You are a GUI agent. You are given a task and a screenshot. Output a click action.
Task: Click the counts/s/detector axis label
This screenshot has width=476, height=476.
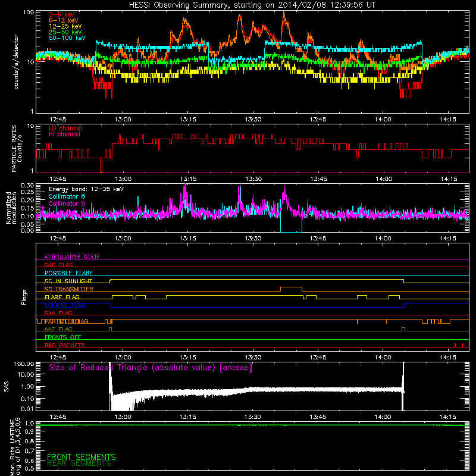[16, 62]
